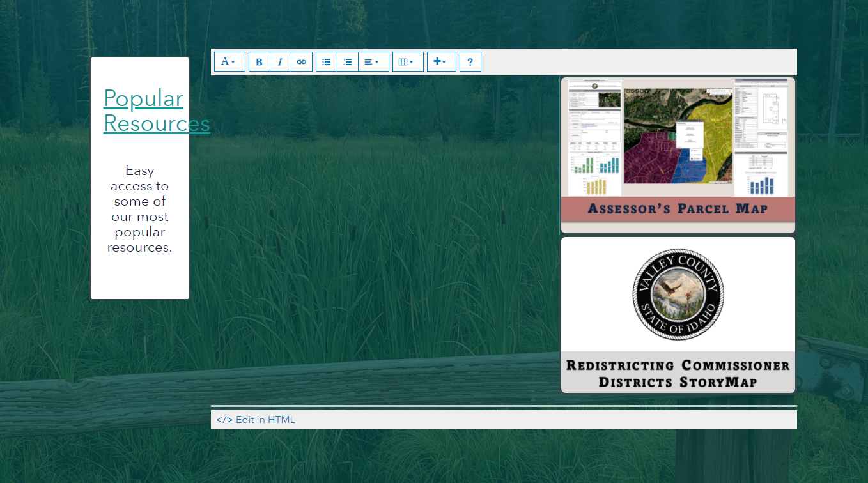Toggle bold formatting in the editor toolbar
Screen dimensions: 868x483
(259, 61)
